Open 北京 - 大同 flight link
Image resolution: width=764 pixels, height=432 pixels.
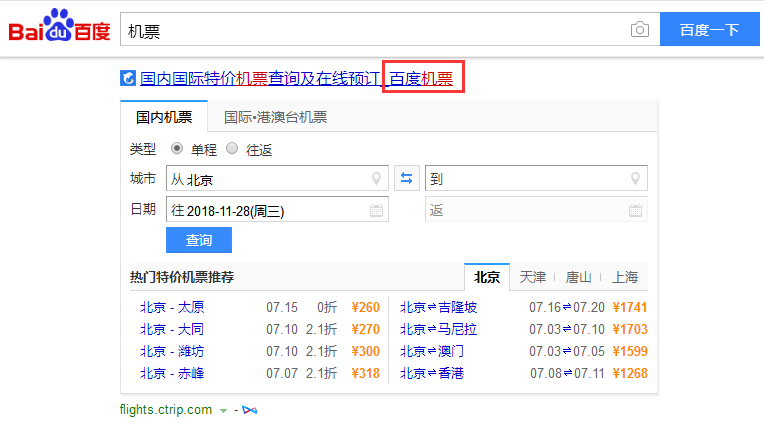pyautogui.click(x=172, y=329)
